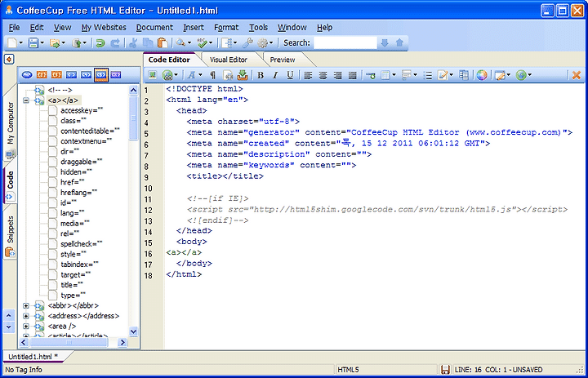Click the Find magnifier icon

coord(180,43)
